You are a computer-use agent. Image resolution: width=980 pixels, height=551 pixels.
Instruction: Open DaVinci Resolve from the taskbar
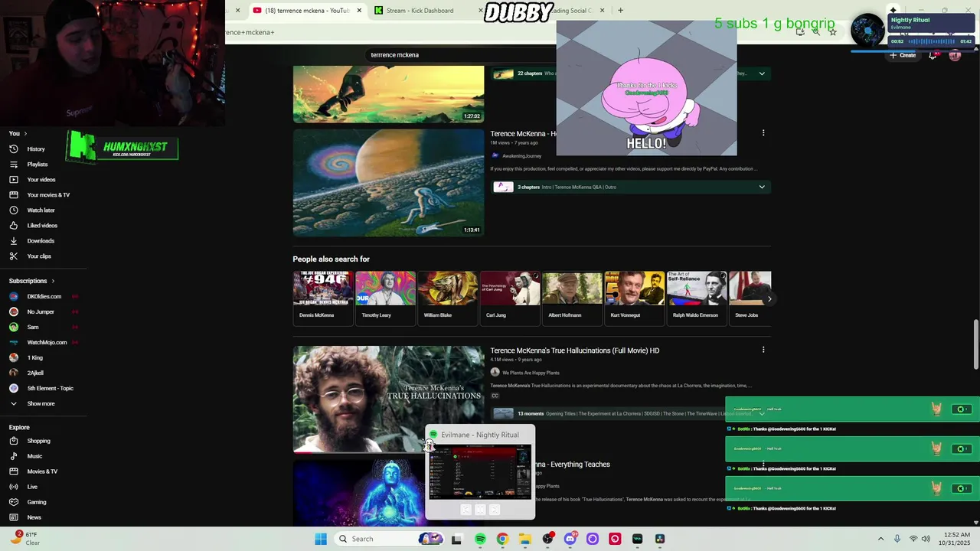660,539
